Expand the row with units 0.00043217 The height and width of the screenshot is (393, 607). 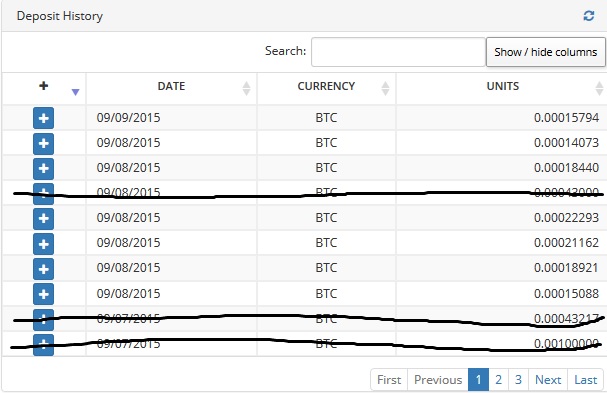click(x=43, y=320)
